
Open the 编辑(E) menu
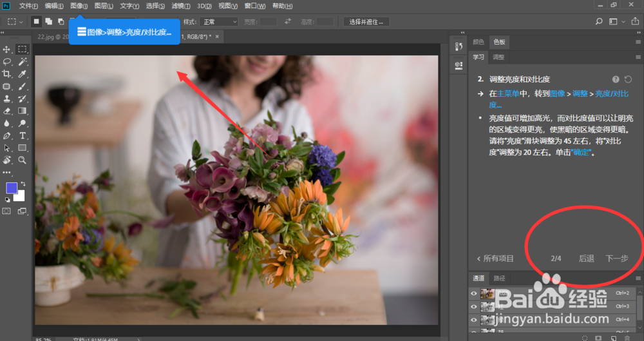coord(54,6)
